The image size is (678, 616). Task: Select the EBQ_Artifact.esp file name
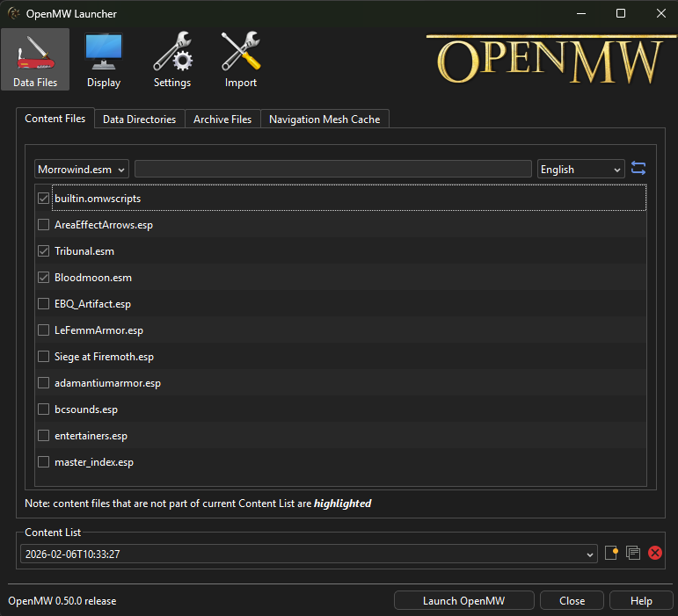[92, 304]
